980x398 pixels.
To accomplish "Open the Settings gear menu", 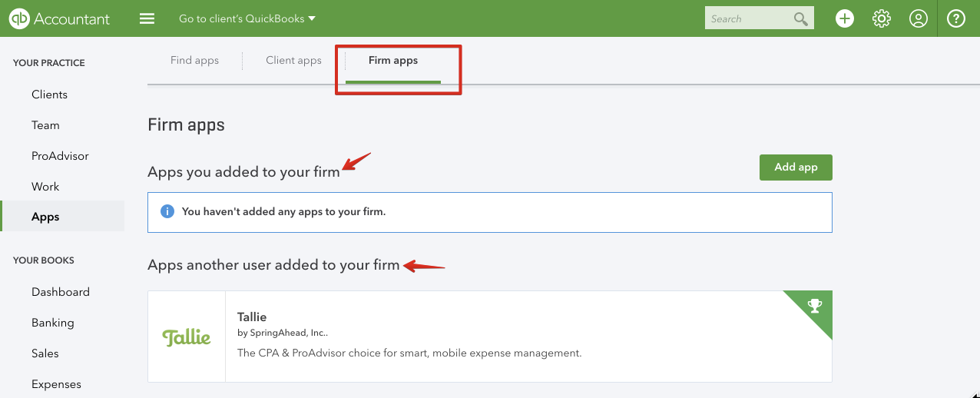I will 882,18.
